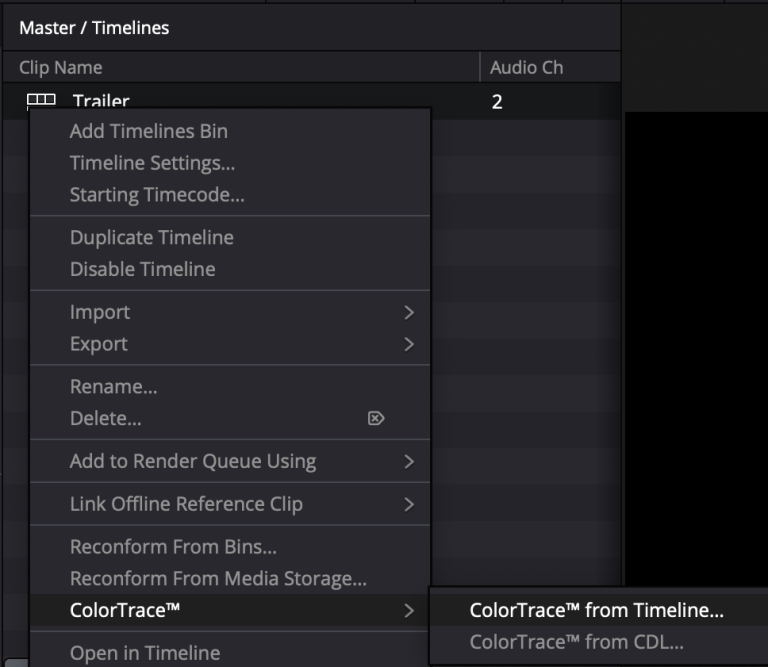This screenshot has height=667, width=768.
Task: Open the Export submenu
Action: point(230,344)
